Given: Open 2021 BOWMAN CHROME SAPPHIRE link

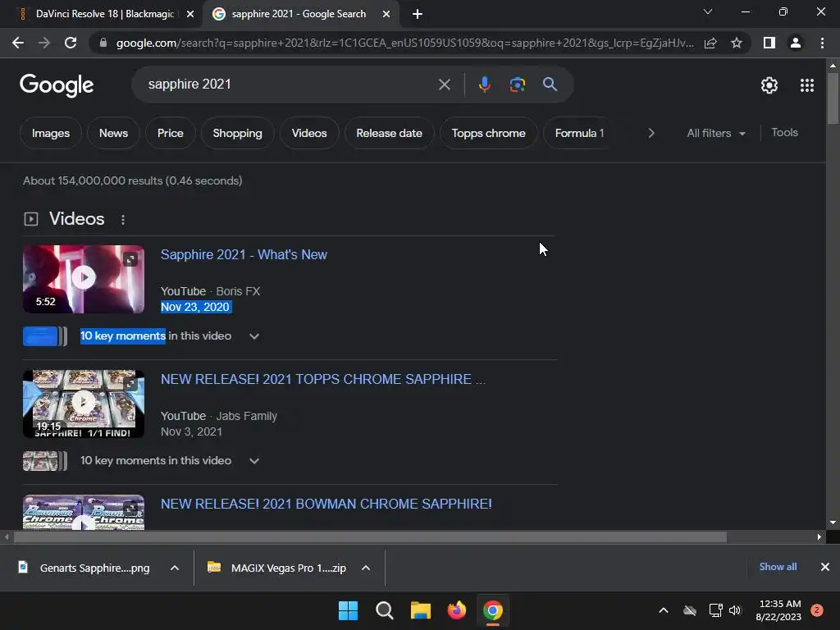Looking at the screenshot, I should tap(326, 504).
